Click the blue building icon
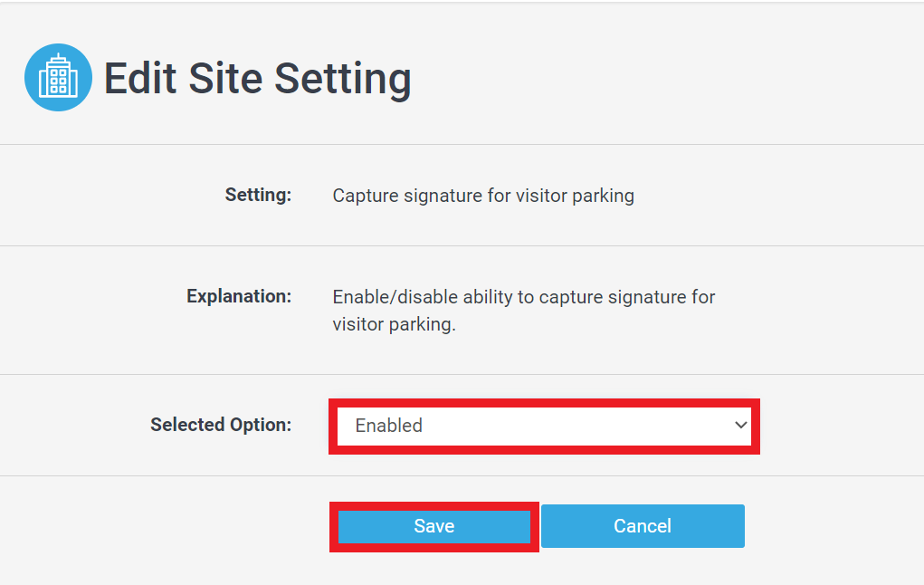 (x=58, y=77)
